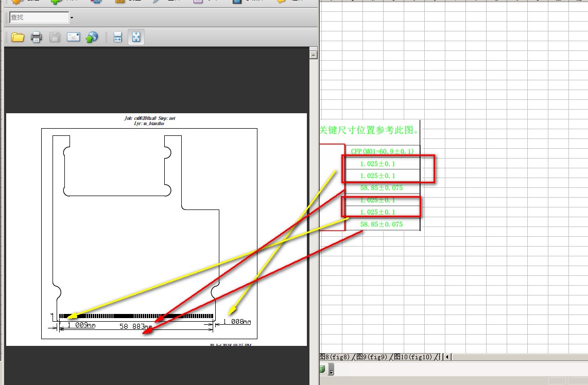Select the bottom 58.85±0.075 cell
The width and height of the screenshot is (588, 385).
(x=383, y=224)
